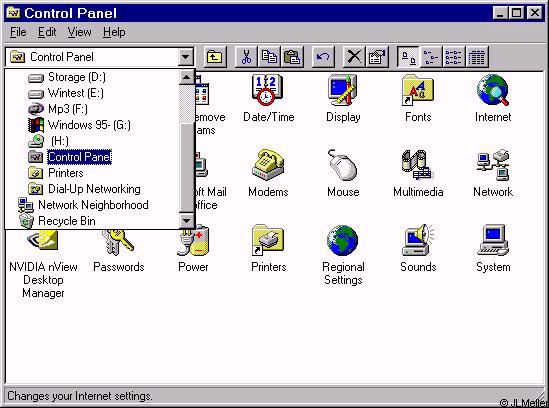The image size is (549, 408).
Task: Open the View menu
Action: pyautogui.click(x=79, y=32)
